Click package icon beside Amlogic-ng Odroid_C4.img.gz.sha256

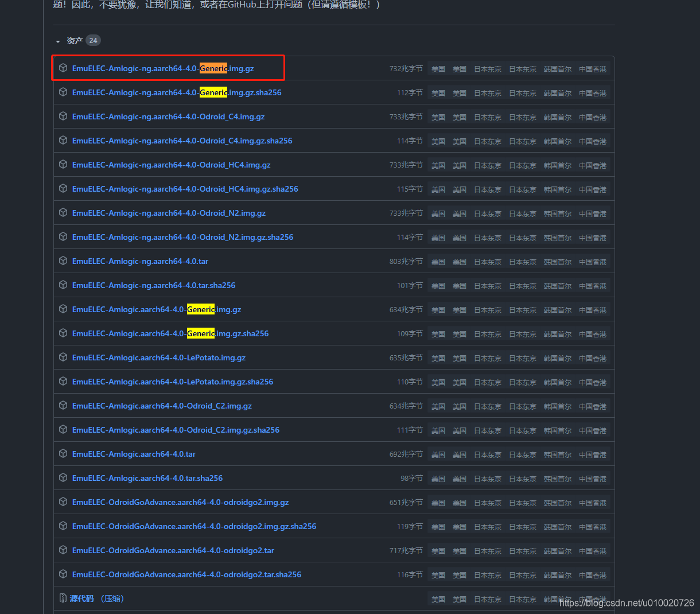63,140
